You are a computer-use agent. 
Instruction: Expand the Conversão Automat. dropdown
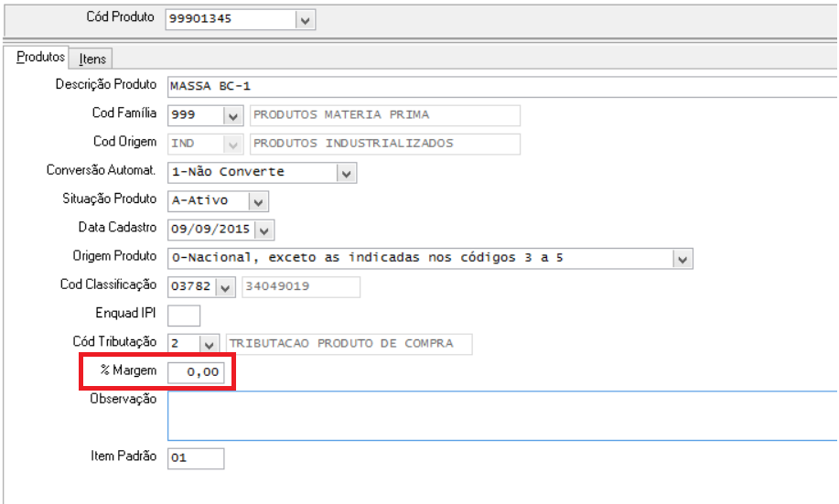(x=345, y=172)
